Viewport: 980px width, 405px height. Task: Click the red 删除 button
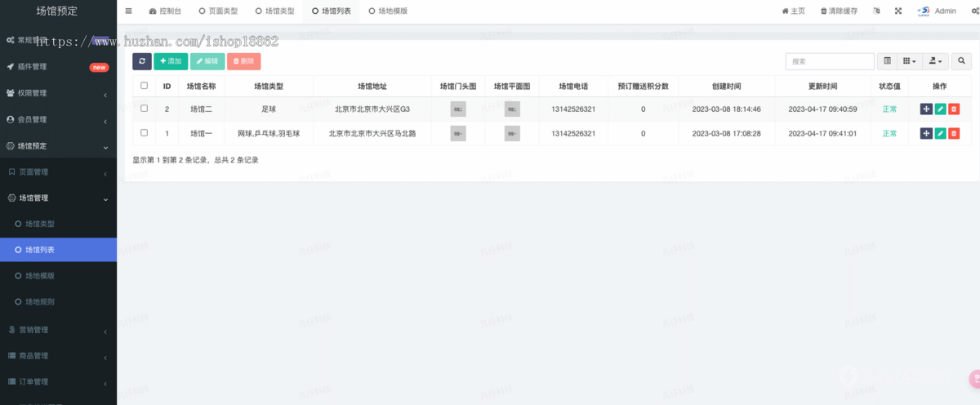(243, 61)
